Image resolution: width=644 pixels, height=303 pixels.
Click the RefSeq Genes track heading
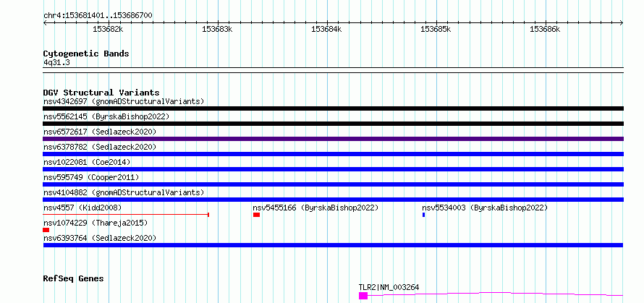tap(73, 279)
